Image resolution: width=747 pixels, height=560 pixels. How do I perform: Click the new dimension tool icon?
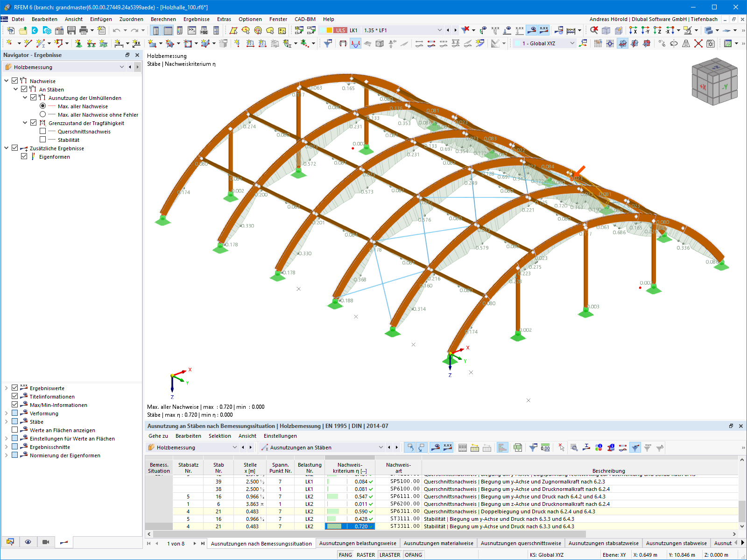pos(119,43)
